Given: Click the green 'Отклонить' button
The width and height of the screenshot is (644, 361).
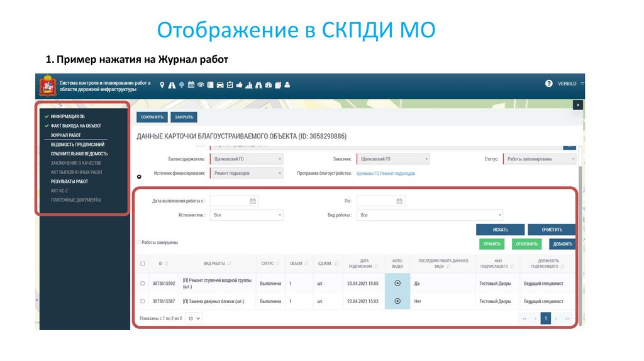Looking at the screenshot, I should click(x=527, y=244).
